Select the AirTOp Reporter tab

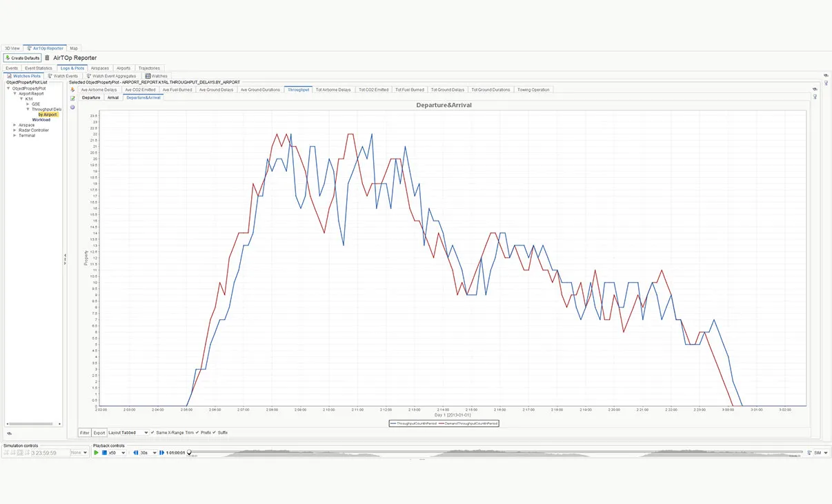click(x=46, y=48)
